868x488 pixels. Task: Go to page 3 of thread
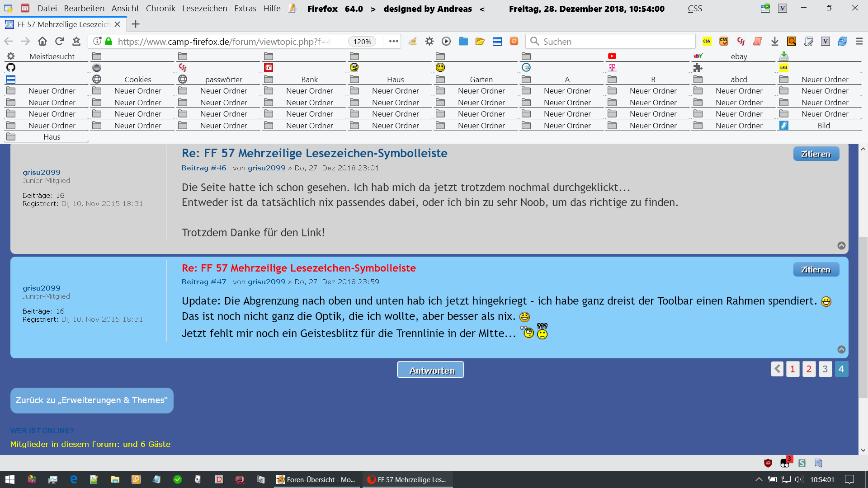click(x=825, y=369)
